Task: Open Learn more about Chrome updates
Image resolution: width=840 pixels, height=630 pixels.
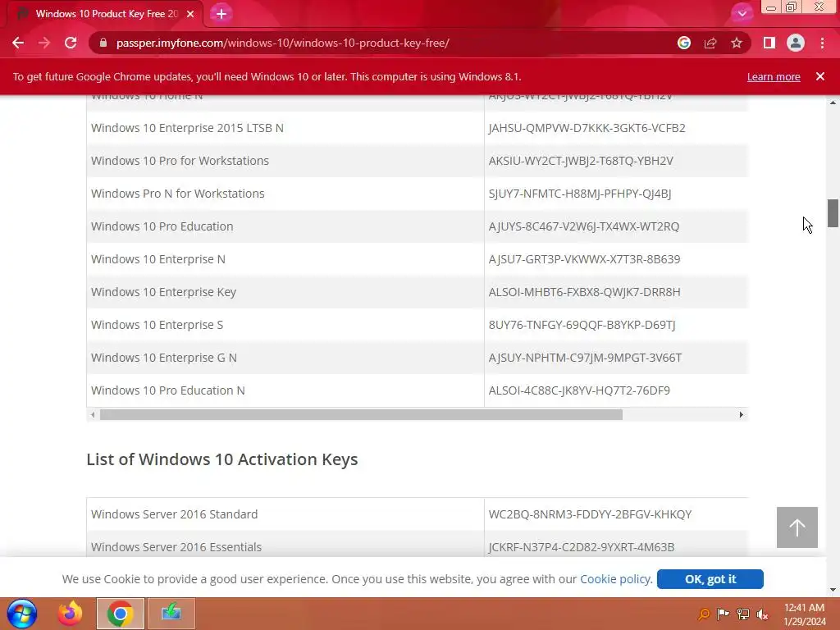Action: tap(774, 76)
